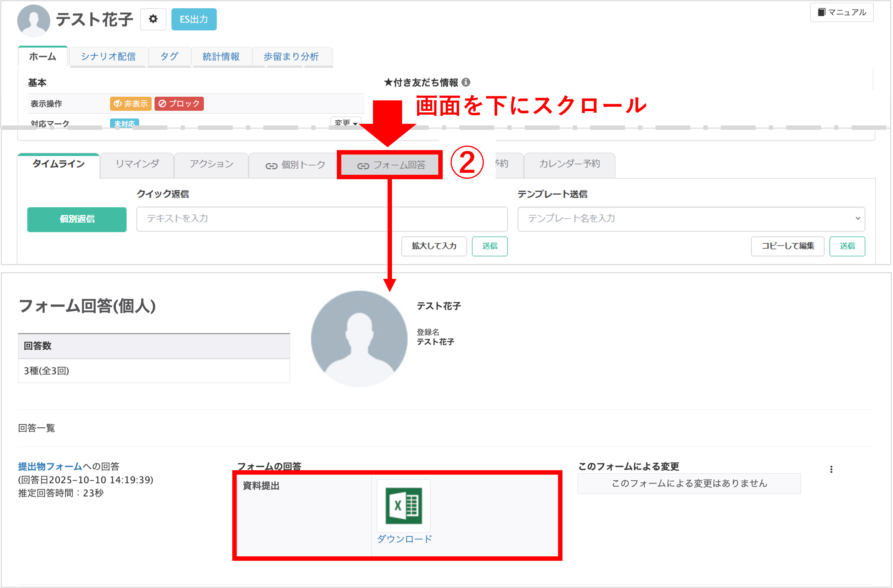Switch to the 統計情報 tab

click(x=222, y=57)
